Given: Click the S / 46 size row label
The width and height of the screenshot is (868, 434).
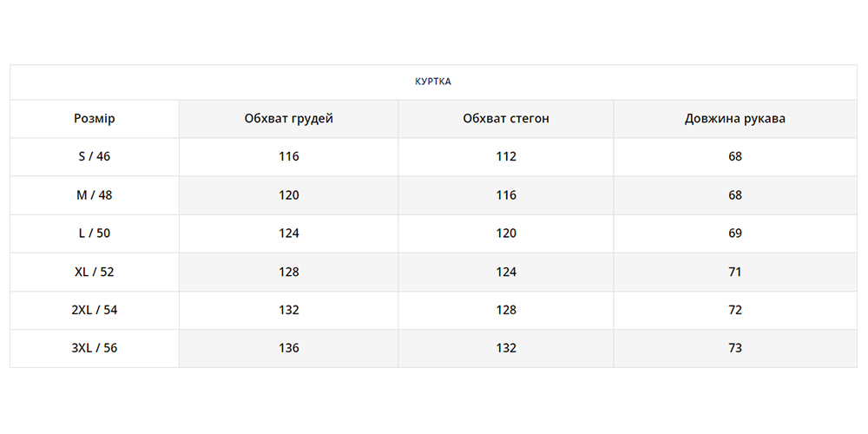Looking at the screenshot, I should pos(95,157).
